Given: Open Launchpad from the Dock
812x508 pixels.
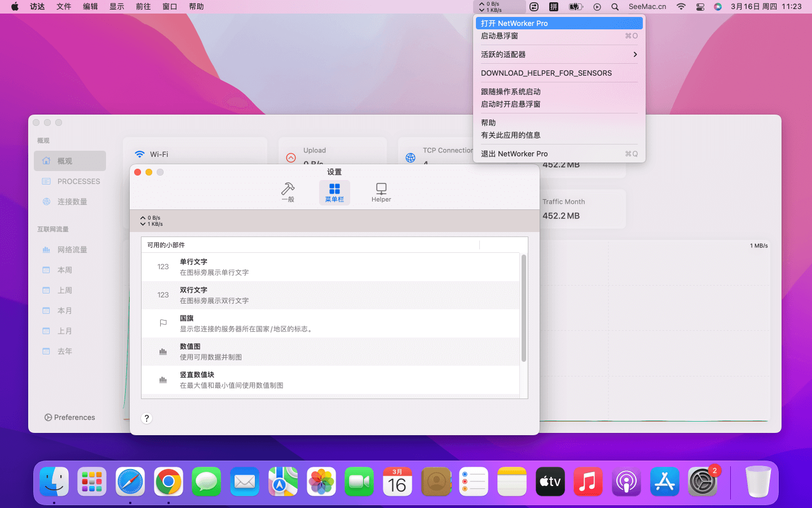Looking at the screenshot, I should [91, 481].
